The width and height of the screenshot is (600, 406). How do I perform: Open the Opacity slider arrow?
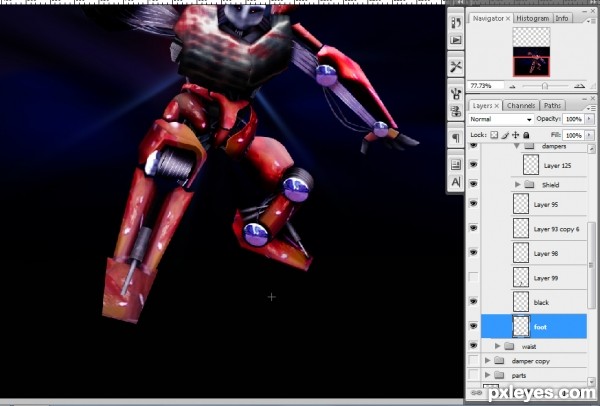click(x=589, y=119)
